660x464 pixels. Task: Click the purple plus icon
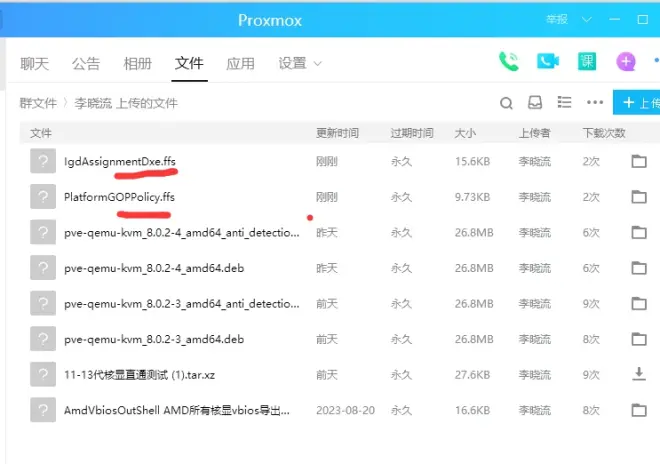[x=626, y=62]
